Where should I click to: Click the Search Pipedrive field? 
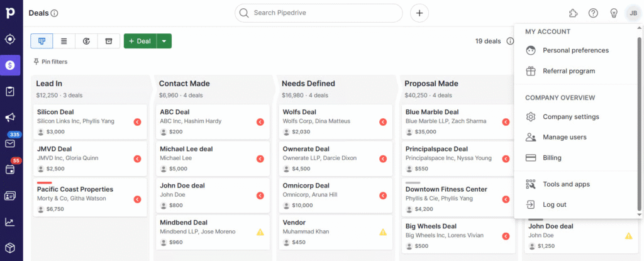pos(319,13)
